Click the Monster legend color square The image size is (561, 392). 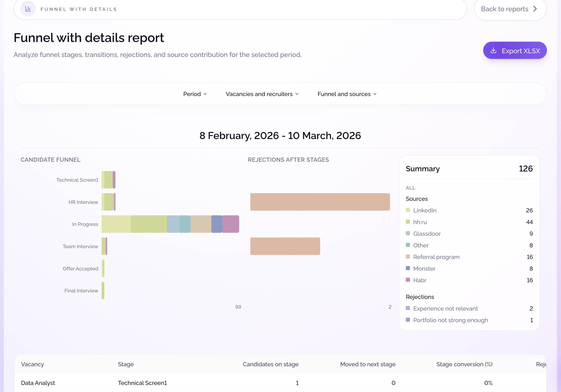tap(408, 268)
